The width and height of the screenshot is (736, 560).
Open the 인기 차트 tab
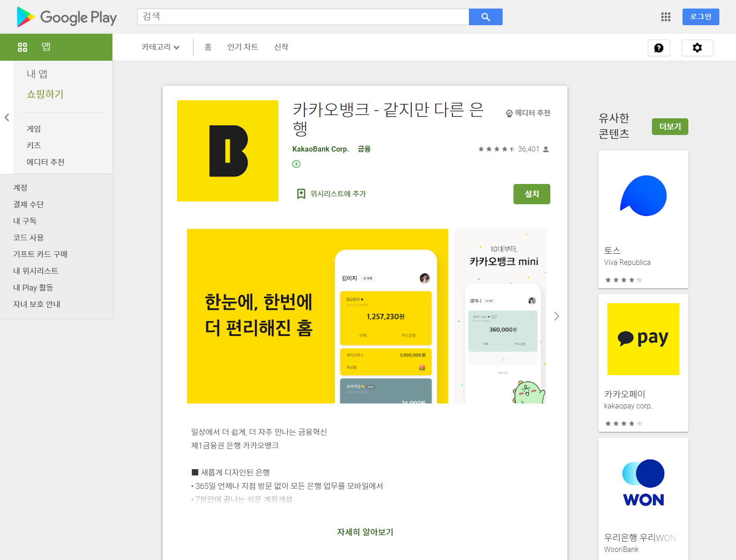(x=243, y=47)
